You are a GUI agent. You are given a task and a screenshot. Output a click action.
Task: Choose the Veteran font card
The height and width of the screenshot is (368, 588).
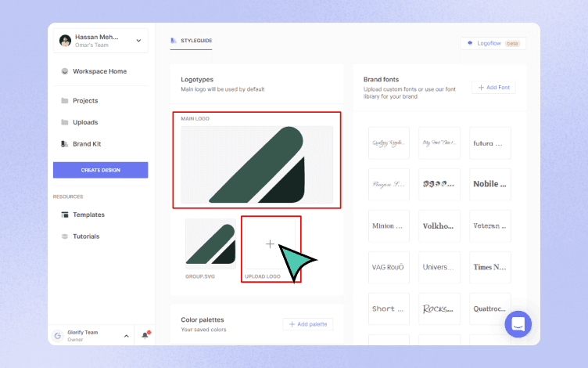[x=489, y=226]
